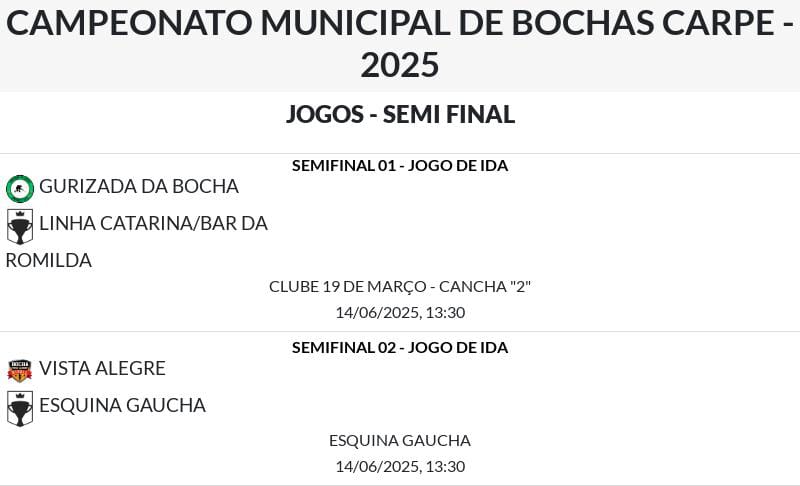800x486 pixels.
Task: Click the Semifinal 02 date 14/06/2025, 13:30
Action: pos(400,467)
